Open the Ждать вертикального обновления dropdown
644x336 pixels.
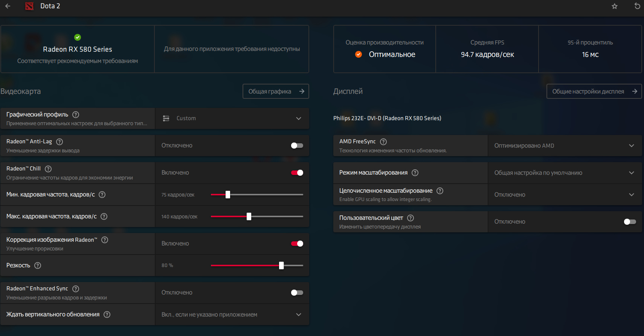click(x=232, y=315)
